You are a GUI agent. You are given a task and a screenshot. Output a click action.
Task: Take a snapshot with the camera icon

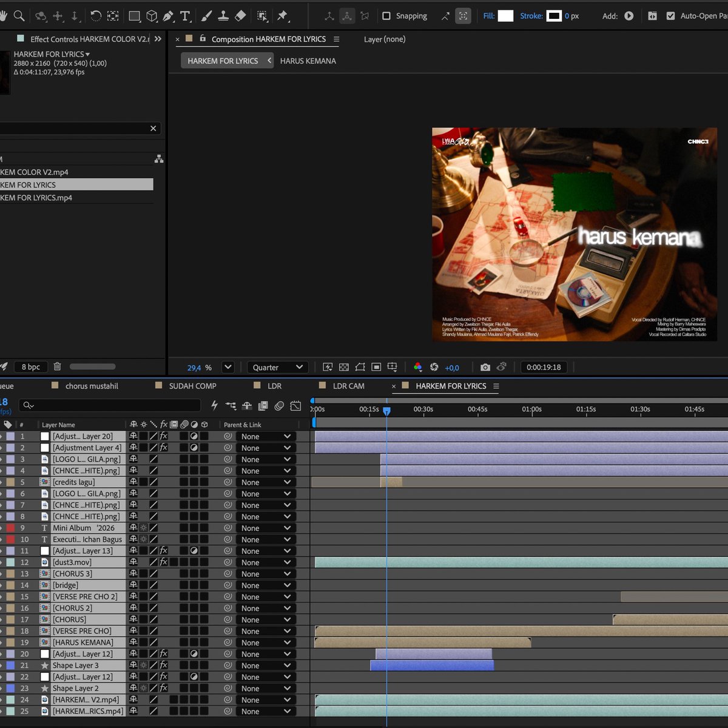click(485, 367)
